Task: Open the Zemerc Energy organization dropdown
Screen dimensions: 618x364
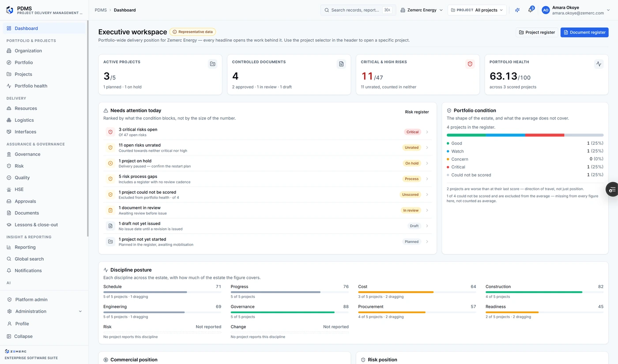Action: (x=422, y=10)
